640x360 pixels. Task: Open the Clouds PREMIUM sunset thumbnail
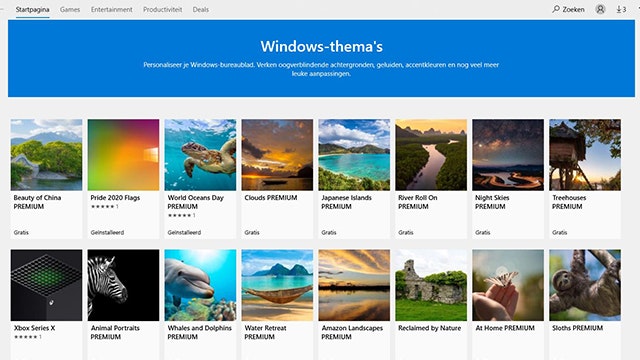pos(277,155)
